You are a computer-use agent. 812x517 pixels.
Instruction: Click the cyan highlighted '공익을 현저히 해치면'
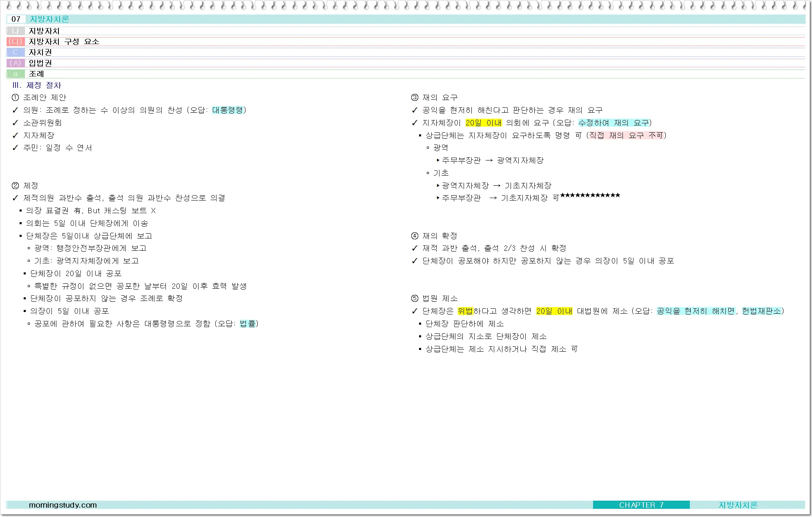click(x=696, y=311)
